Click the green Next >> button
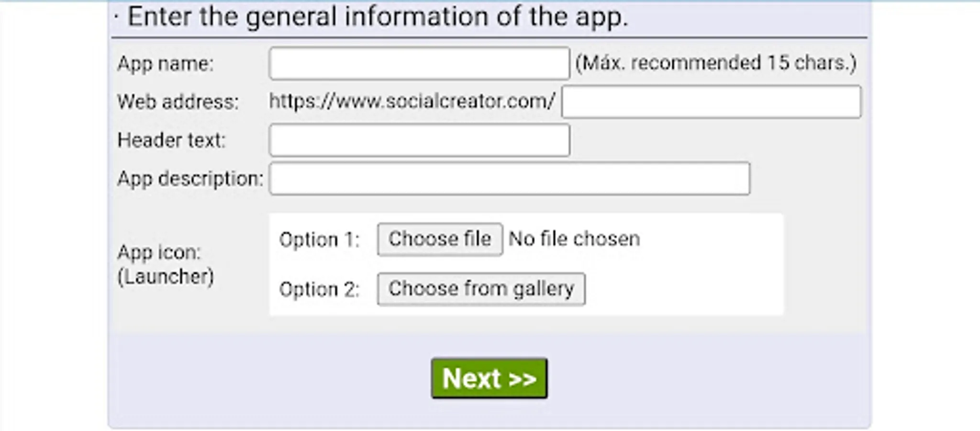Screen dimensions: 980x431 (x=489, y=378)
